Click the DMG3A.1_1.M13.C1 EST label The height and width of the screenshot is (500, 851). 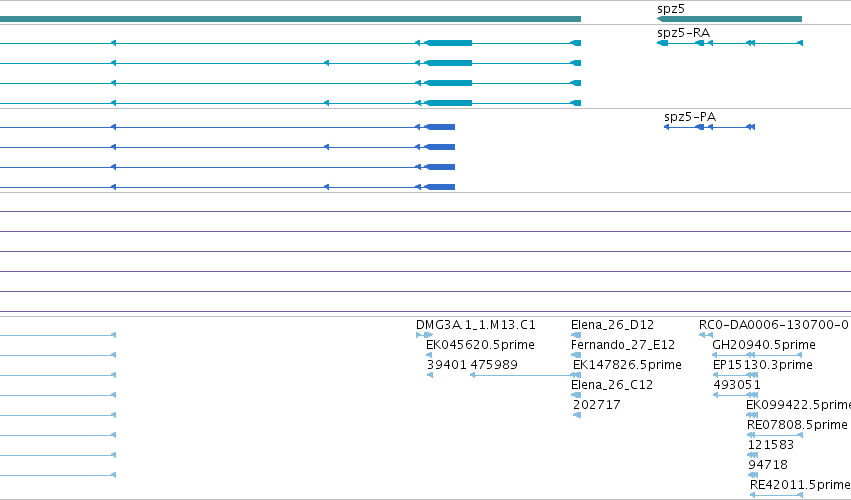coord(475,325)
